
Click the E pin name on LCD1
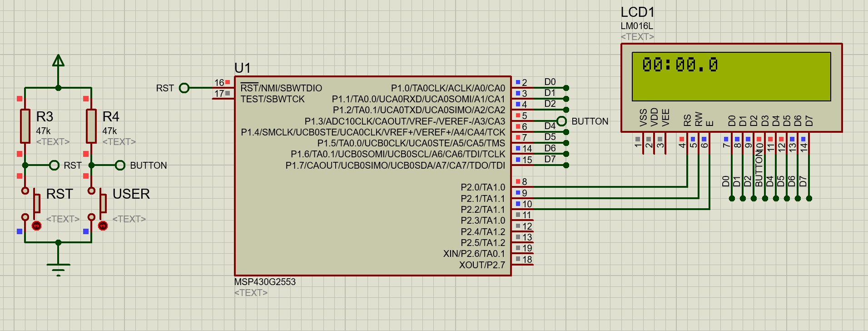tap(710, 123)
